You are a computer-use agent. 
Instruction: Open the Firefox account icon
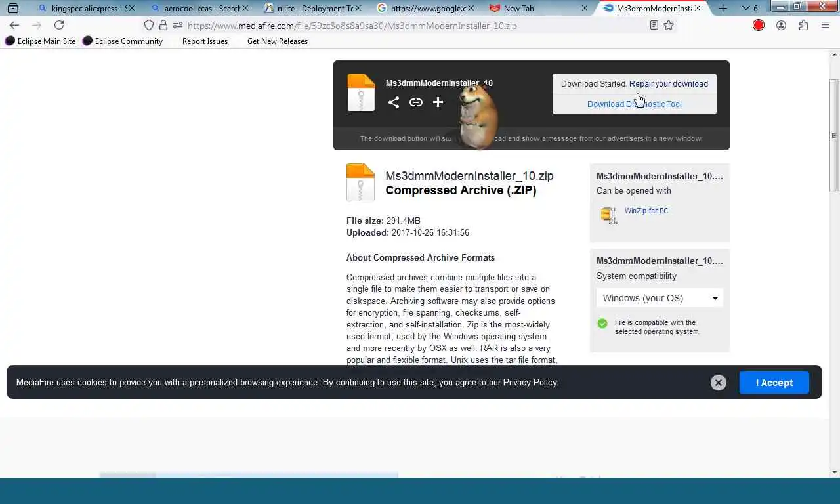[781, 25]
